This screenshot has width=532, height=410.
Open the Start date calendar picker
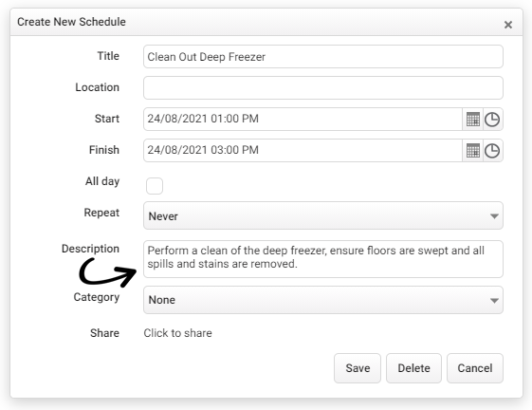[472, 120]
